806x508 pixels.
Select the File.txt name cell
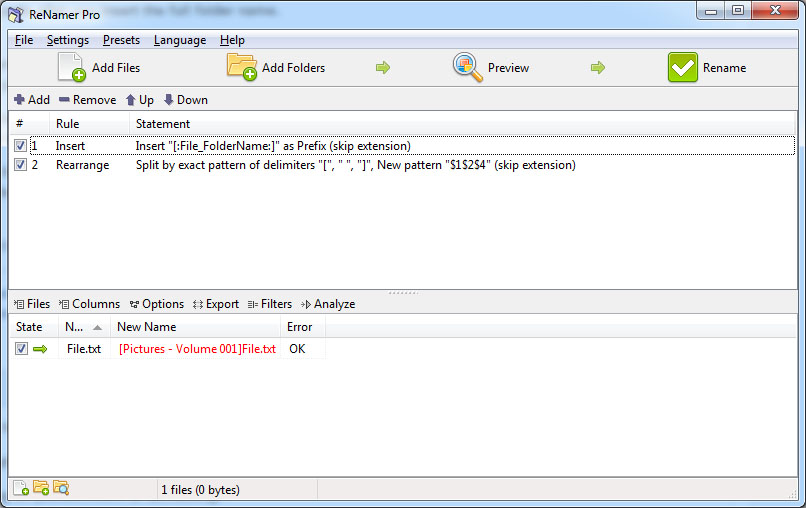click(84, 349)
